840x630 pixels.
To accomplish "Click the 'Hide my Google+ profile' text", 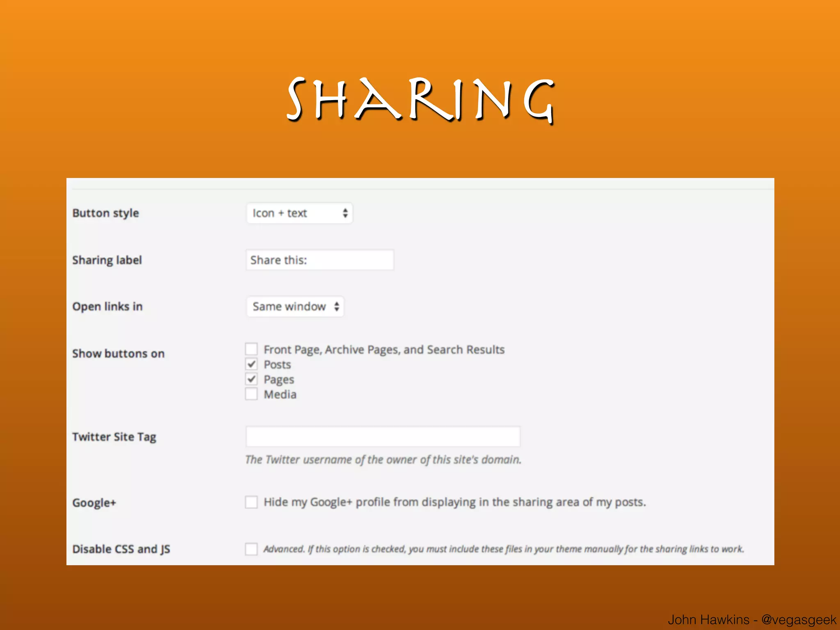I will pos(455,502).
